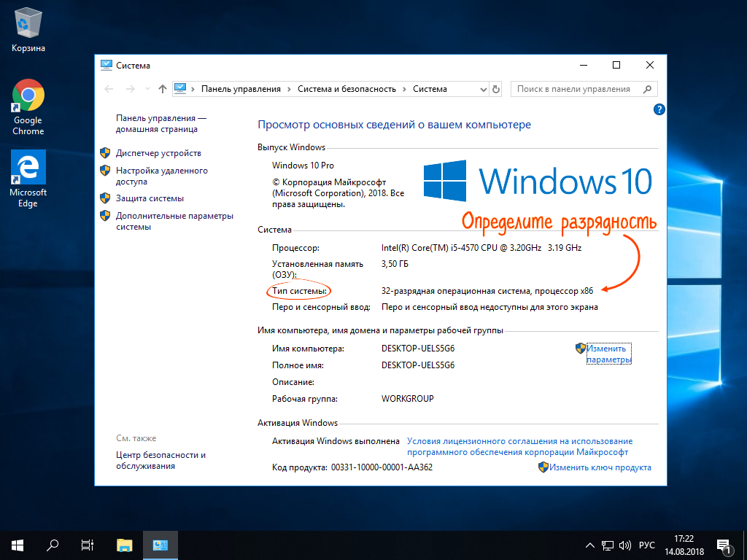
Task: Open the Google Chrome desktop shortcut
Action: click(x=28, y=107)
